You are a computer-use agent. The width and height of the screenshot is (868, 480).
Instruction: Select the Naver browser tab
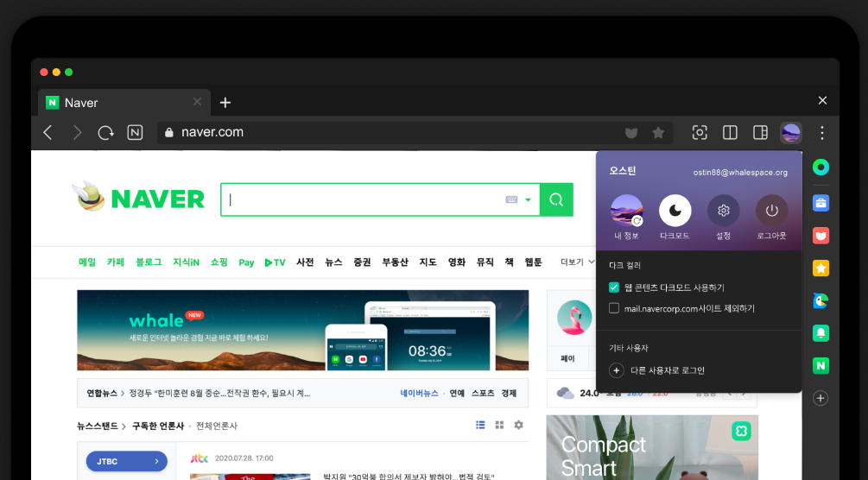(124, 103)
